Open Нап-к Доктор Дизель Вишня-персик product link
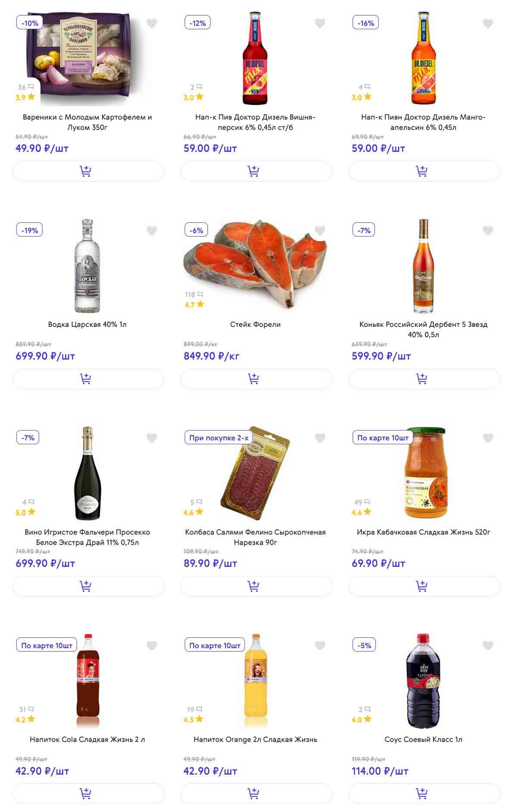The width and height of the screenshot is (508, 812). (x=255, y=122)
